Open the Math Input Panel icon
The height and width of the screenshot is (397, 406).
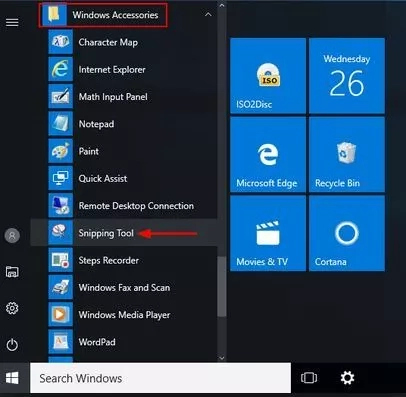tap(60, 97)
